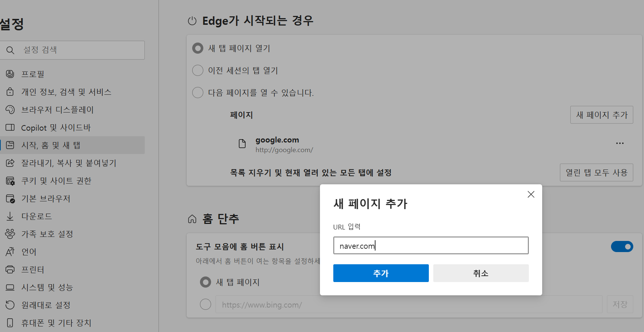Click the 새 페이지 추가 dialog title

tap(370, 204)
